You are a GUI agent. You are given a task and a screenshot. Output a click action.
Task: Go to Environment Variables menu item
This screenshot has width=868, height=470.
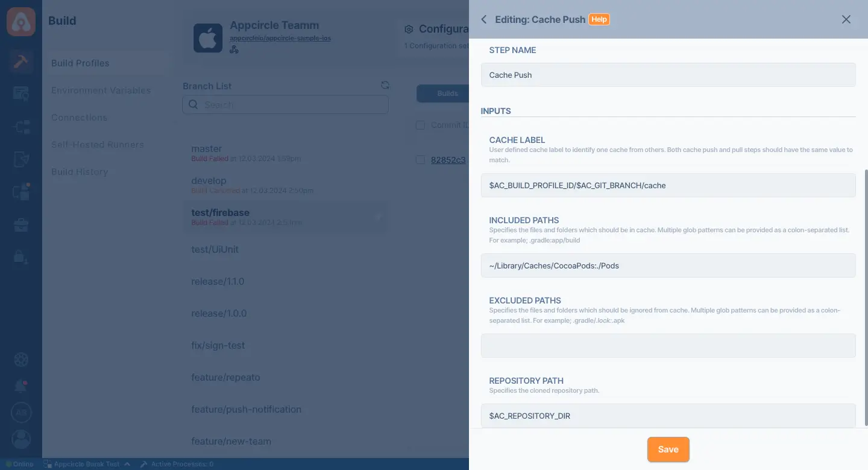pos(101,91)
